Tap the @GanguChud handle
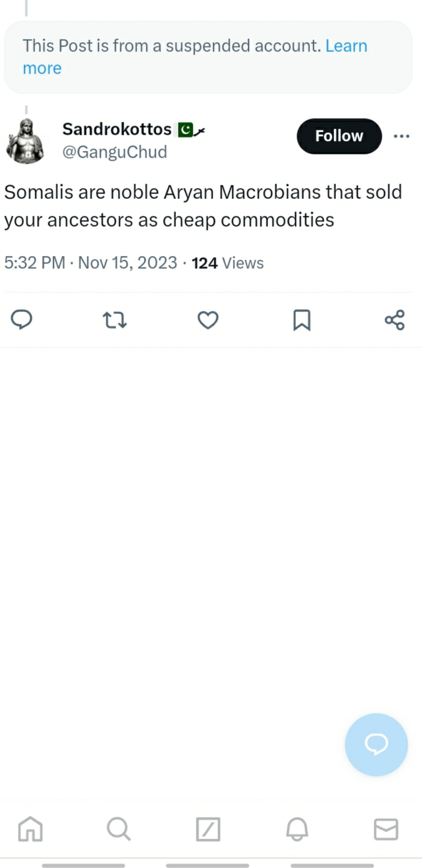This screenshot has width=422, height=868. tap(115, 152)
